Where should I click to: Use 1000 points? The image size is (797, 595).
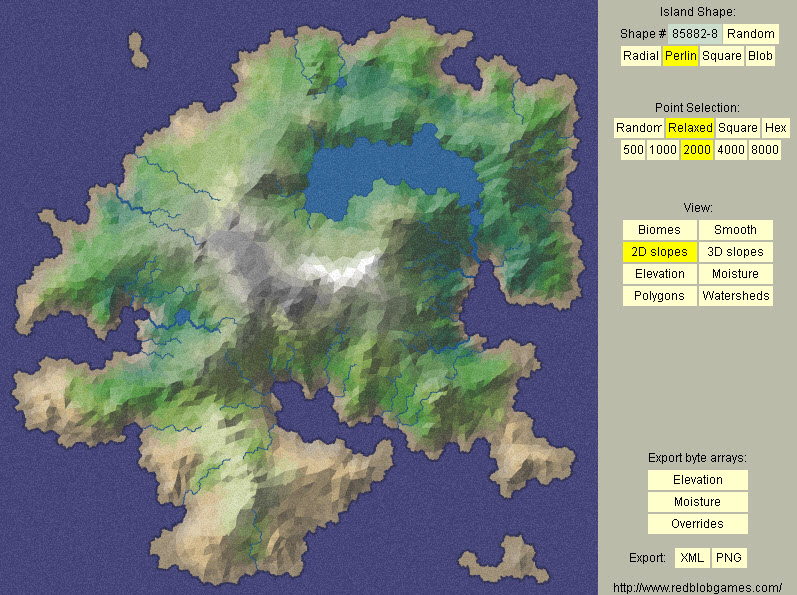(663, 150)
